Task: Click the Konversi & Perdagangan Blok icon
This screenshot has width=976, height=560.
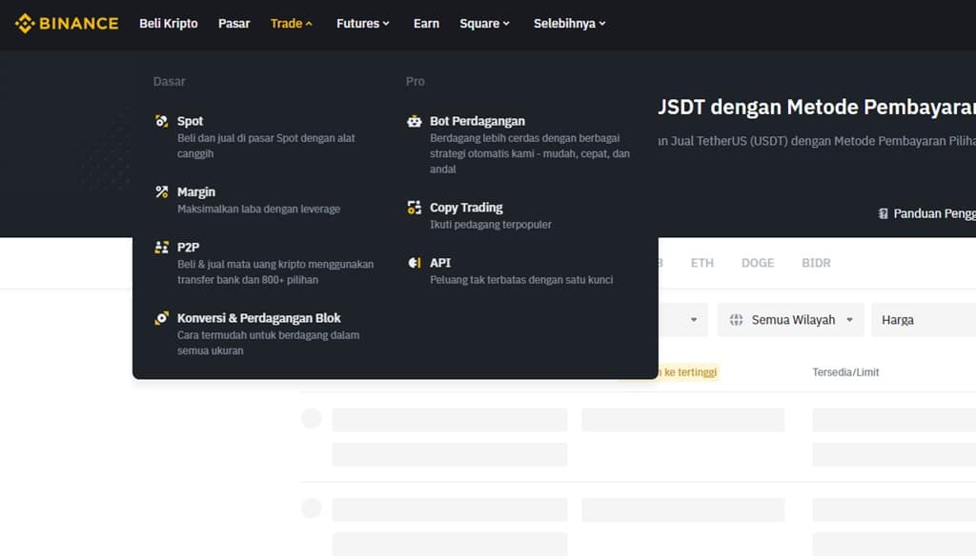Action: pyautogui.click(x=160, y=317)
